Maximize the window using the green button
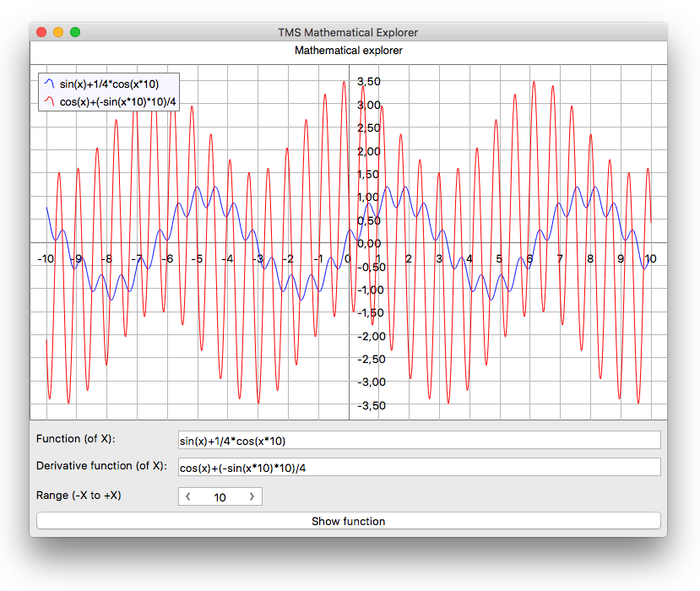 (x=75, y=32)
